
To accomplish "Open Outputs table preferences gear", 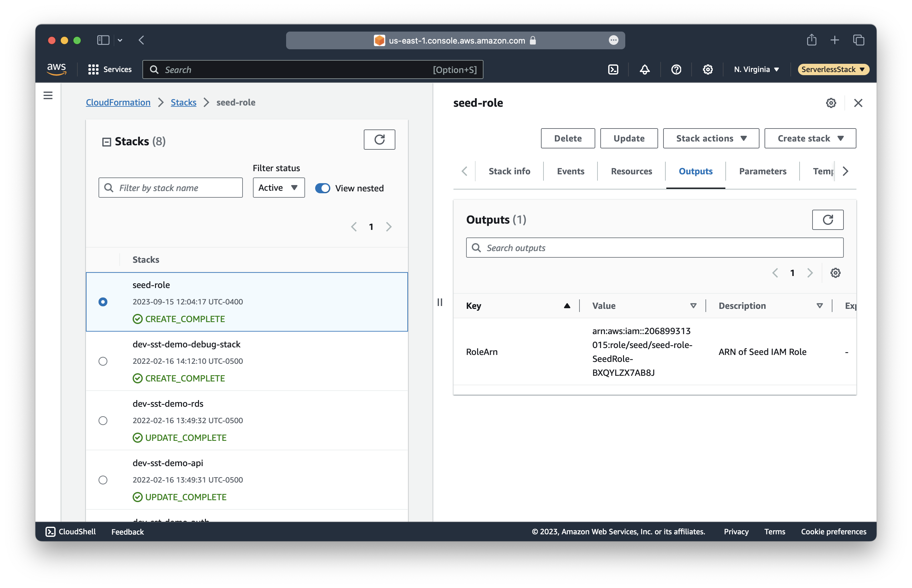I will pyautogui.click(x=835, y=273).
